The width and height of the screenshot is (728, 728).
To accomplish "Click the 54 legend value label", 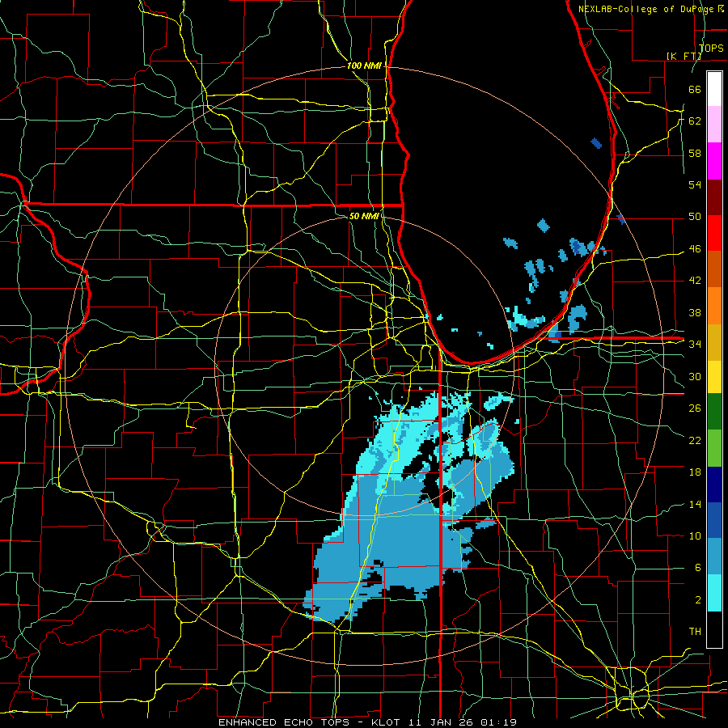I will 695,184.
